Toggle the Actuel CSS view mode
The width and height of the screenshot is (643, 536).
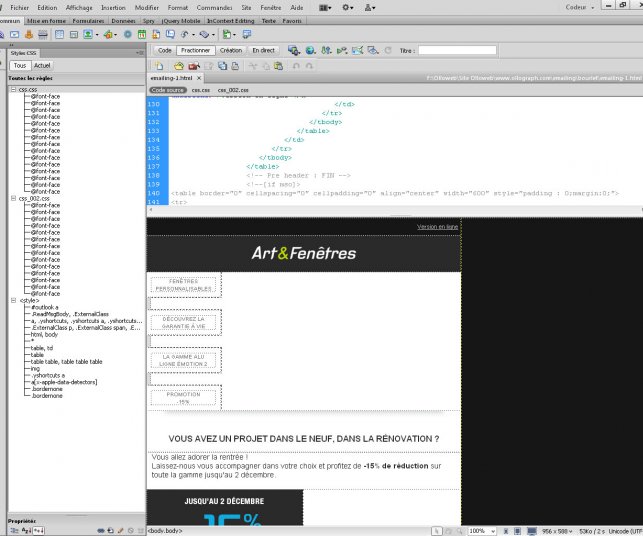42,64
